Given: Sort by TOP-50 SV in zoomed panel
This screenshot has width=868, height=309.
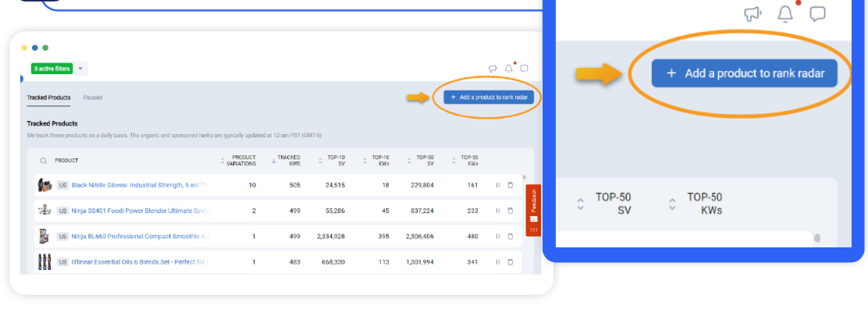Looking at the screenshot, I should point(603,204).
